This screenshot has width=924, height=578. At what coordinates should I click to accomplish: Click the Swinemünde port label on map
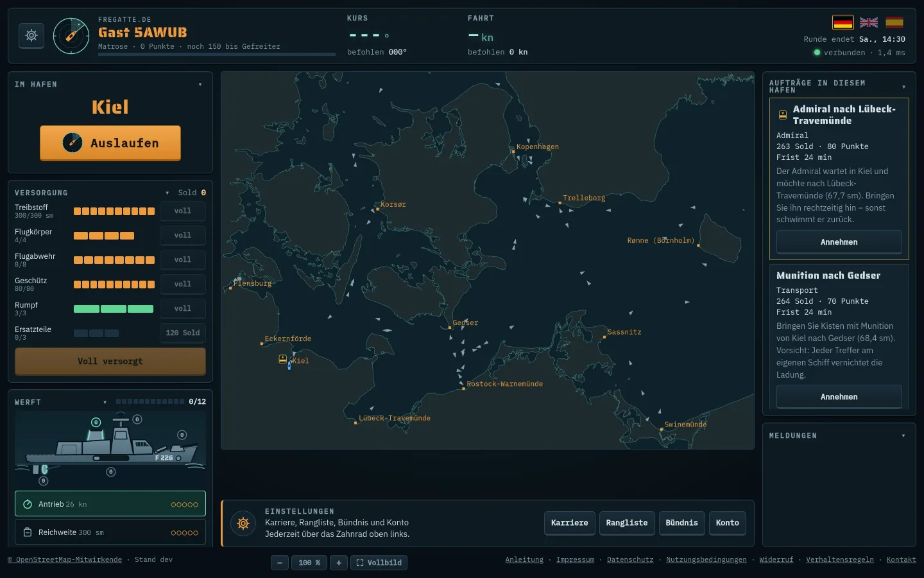[685, 425]
